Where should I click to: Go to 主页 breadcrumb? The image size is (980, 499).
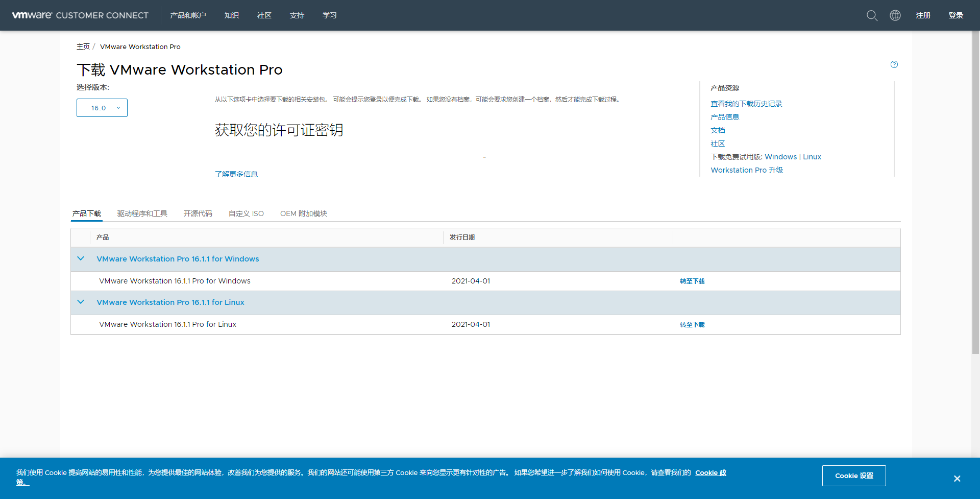[83, 46]
